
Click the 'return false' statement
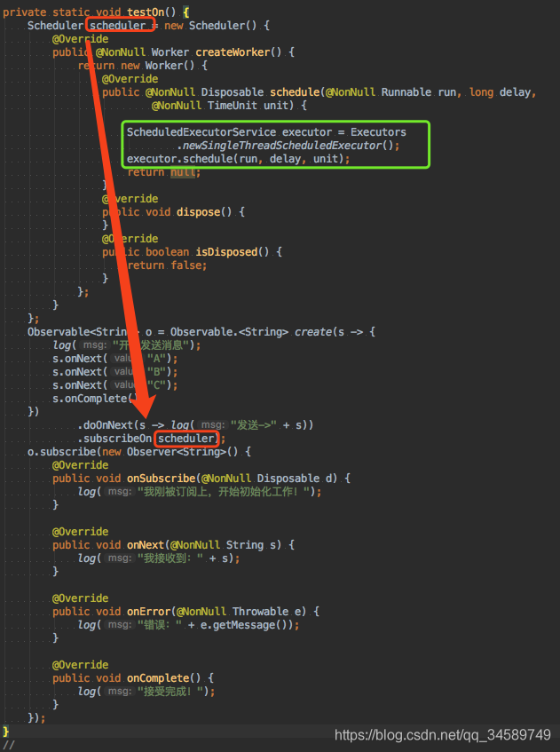[x=164, y=265]
